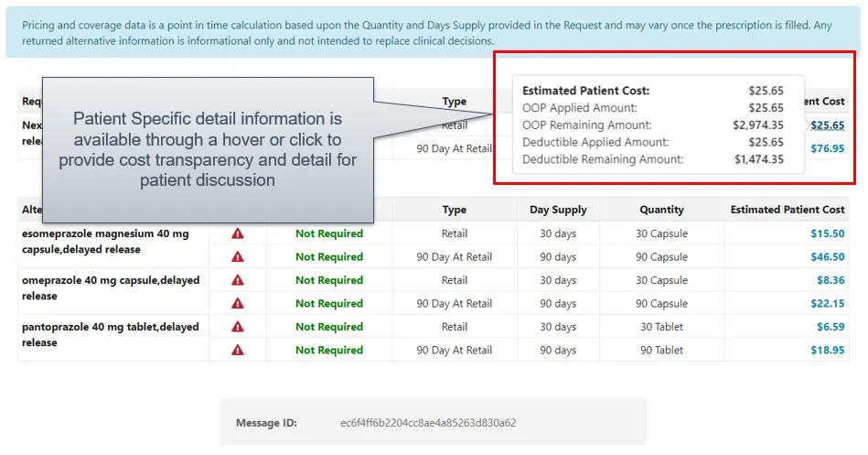Click Not Required for omeprazole 90 Day row
The image size is (868, 455).
(x=329, y=303)
